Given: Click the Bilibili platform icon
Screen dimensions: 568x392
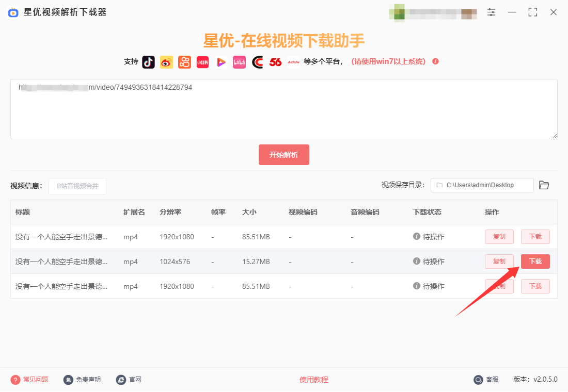Looking at the screenshot, I should 239,62.
